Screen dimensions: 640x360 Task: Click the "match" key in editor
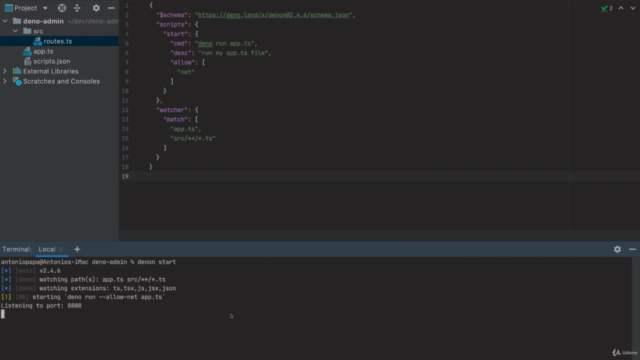(176, 119)
